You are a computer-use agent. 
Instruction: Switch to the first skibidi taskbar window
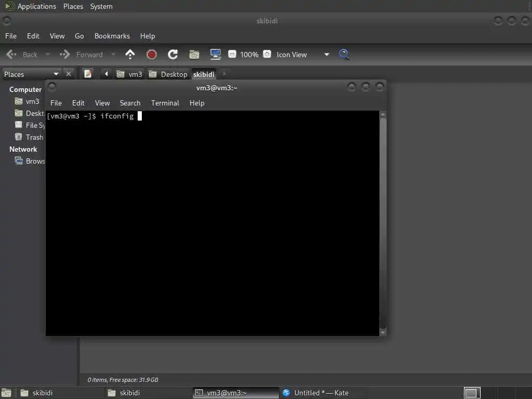61,393
